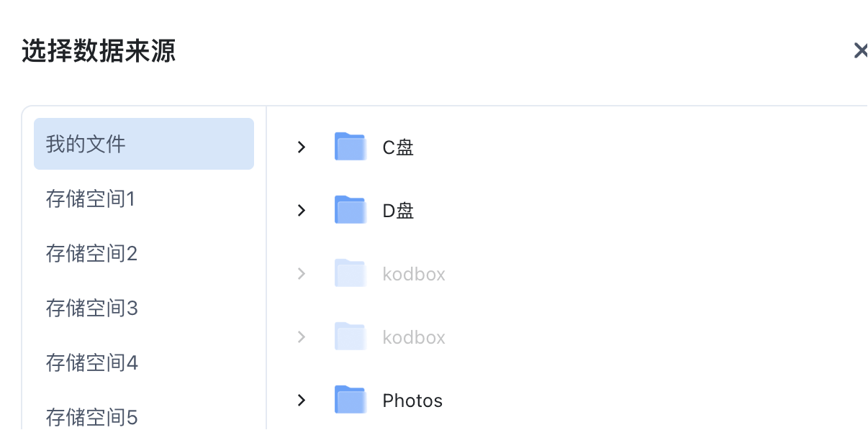
Task: Click the greyed kodbox folder icon below D盘
Action: click(x=351, y=273)
